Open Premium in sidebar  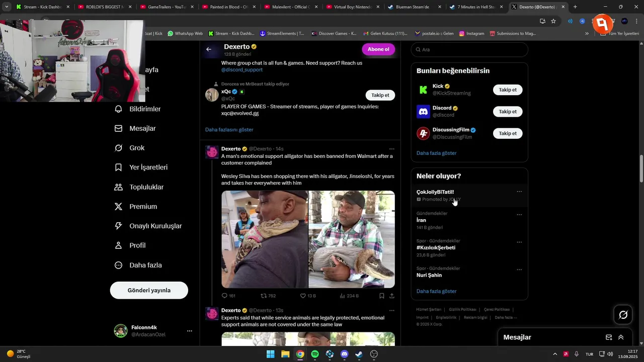(x=136, y=207)
